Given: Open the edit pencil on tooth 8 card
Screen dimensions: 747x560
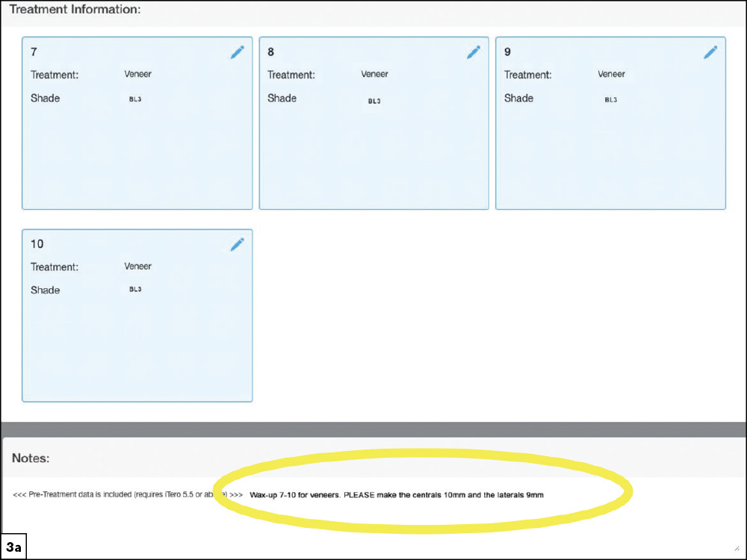Looking at the screenshot, I should tap(474, 52).
